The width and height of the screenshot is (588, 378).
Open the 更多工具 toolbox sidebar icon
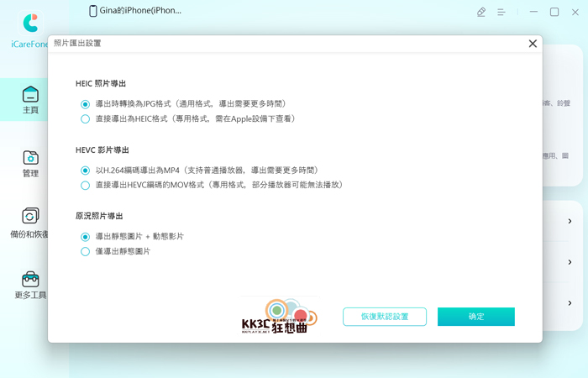coord(30,280)
